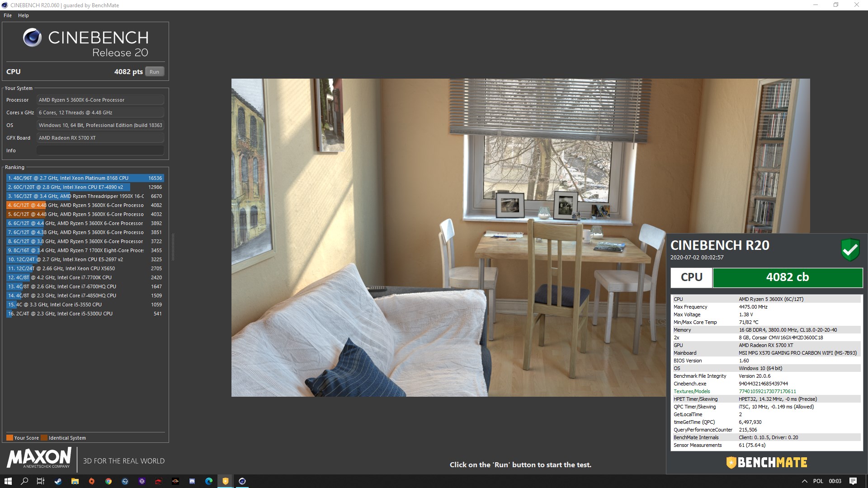Image resolution: width=868 pixels, height=488 pixels.
Task: Switch to BenchMate on taskbar
Action: pos(226,481)
